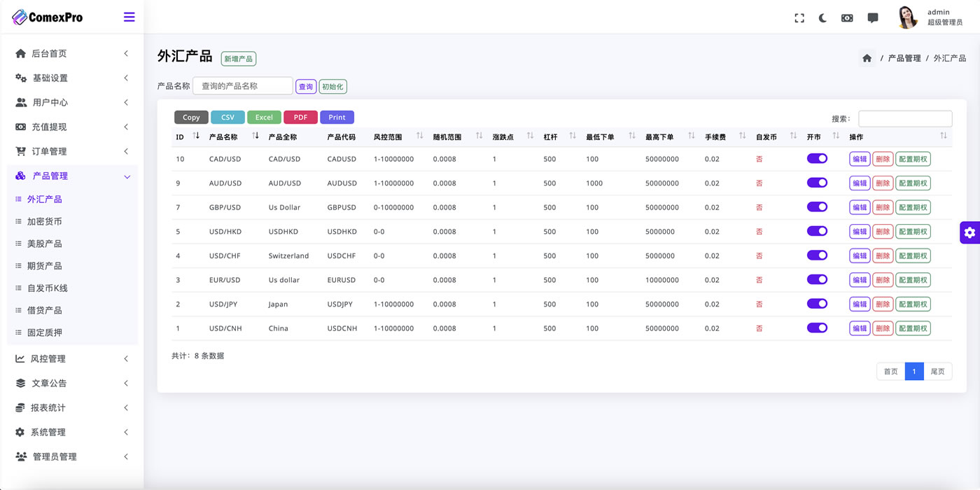Toggle 开市 switch for USD/HKD row
980x490 pixels.
[817, 231]
